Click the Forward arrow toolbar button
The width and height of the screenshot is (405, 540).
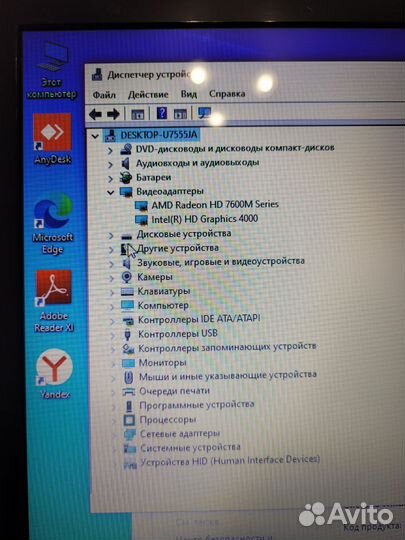tap(113, 114)
